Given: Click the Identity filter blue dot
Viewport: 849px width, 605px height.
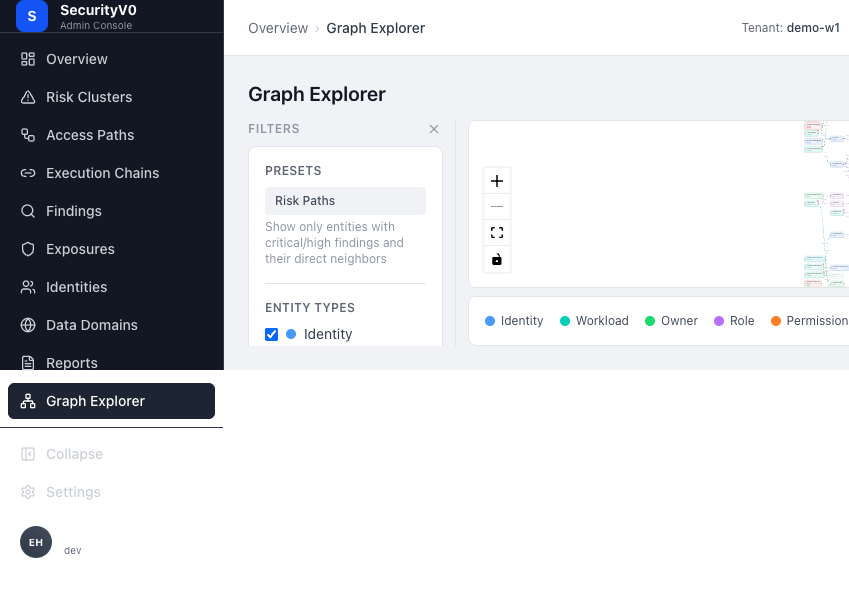Looking at the screenshot, I should coord(291,334).
